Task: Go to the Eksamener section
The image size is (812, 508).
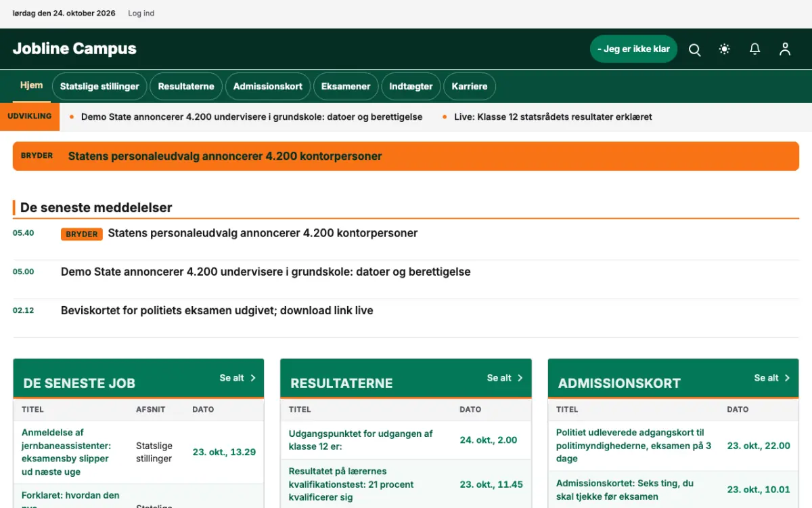Action: tap(346, 87)
